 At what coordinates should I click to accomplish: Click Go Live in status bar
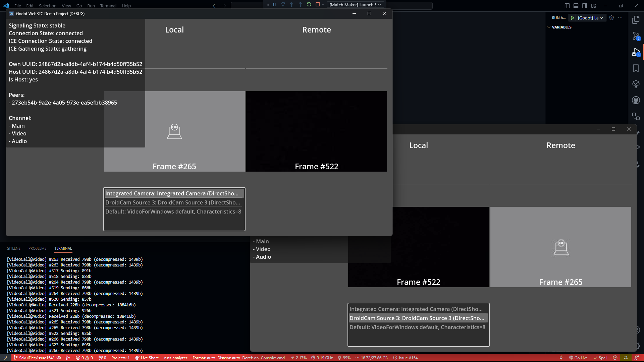tap(578, 358)
